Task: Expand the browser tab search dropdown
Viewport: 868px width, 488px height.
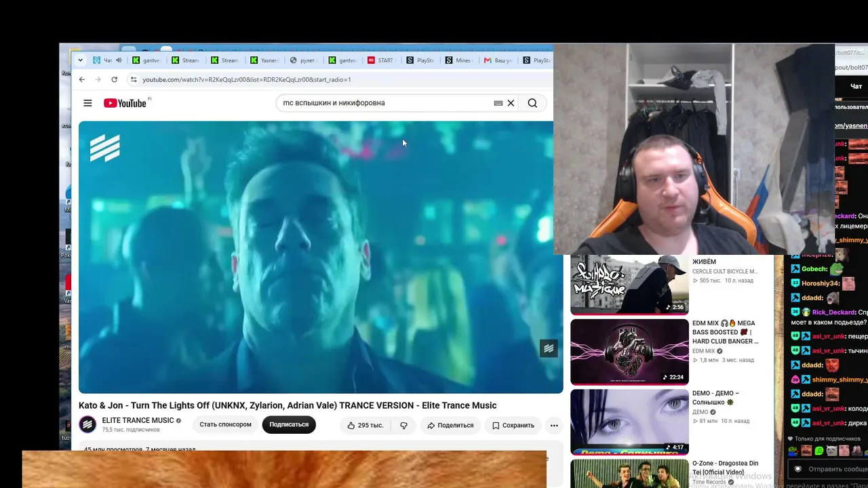Action: [x=80, y=60]
